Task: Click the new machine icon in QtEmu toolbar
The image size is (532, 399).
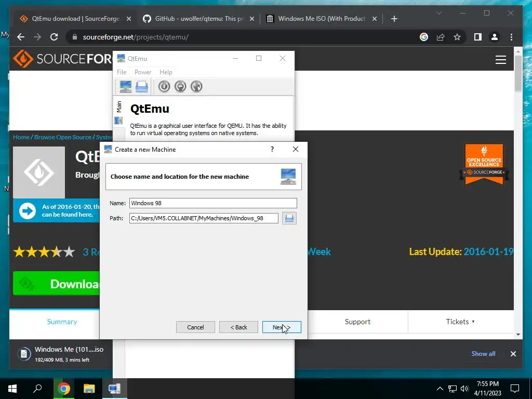Action: point(126,87)
